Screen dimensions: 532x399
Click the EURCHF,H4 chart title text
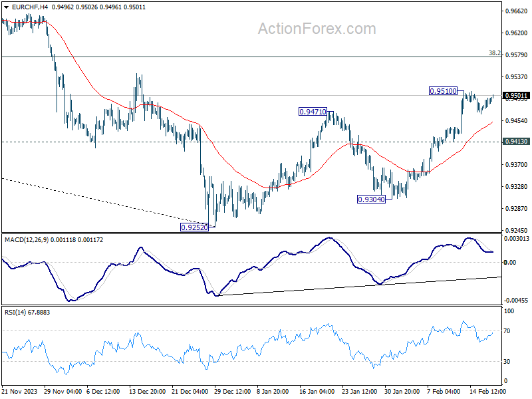click(30, 7)
